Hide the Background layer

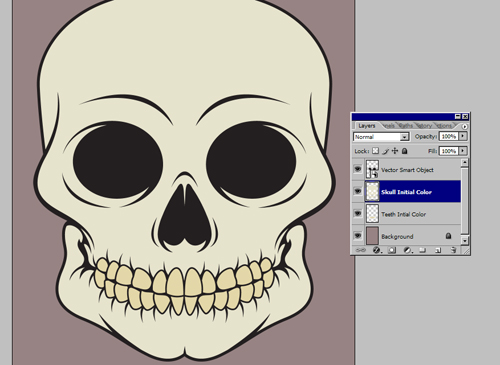[358, 236]
